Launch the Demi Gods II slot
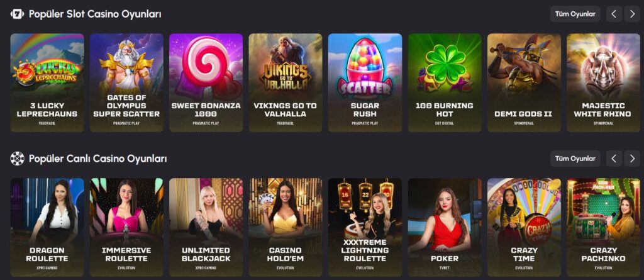644x280 pixels. click(524, 82)
